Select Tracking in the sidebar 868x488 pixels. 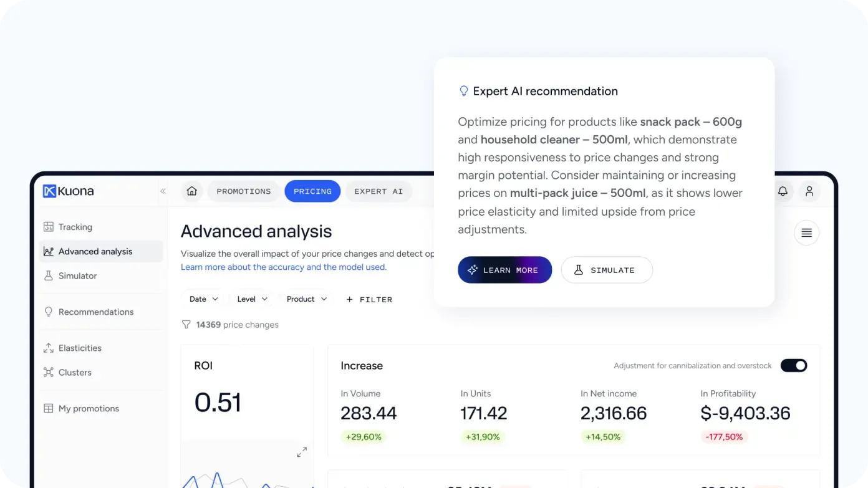75,227
